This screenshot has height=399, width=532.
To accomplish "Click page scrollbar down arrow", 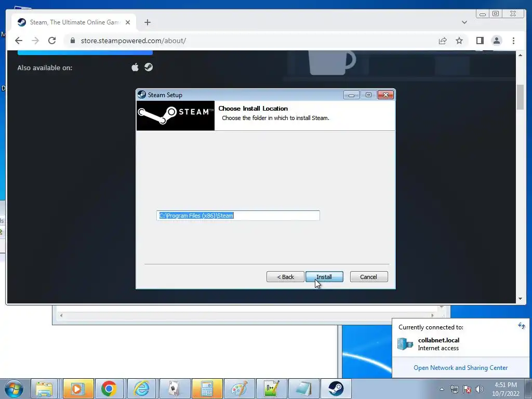I will (520, 299).
